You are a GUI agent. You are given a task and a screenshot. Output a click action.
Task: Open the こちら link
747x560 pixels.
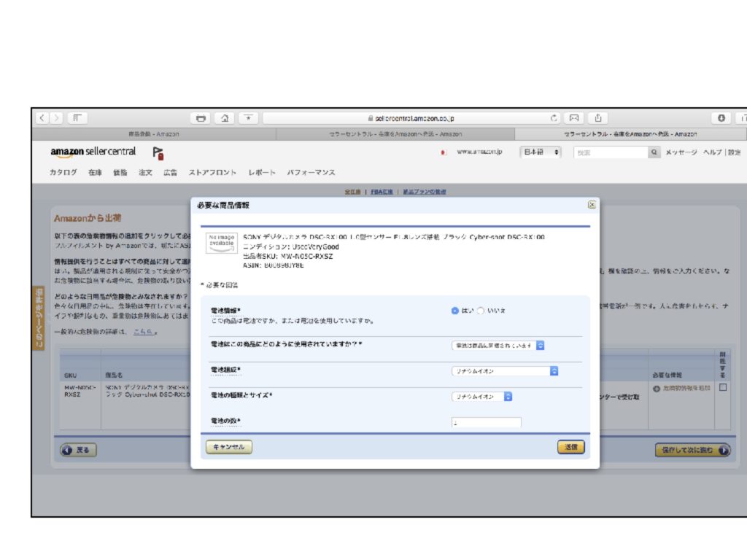click(x=143, y=332)
